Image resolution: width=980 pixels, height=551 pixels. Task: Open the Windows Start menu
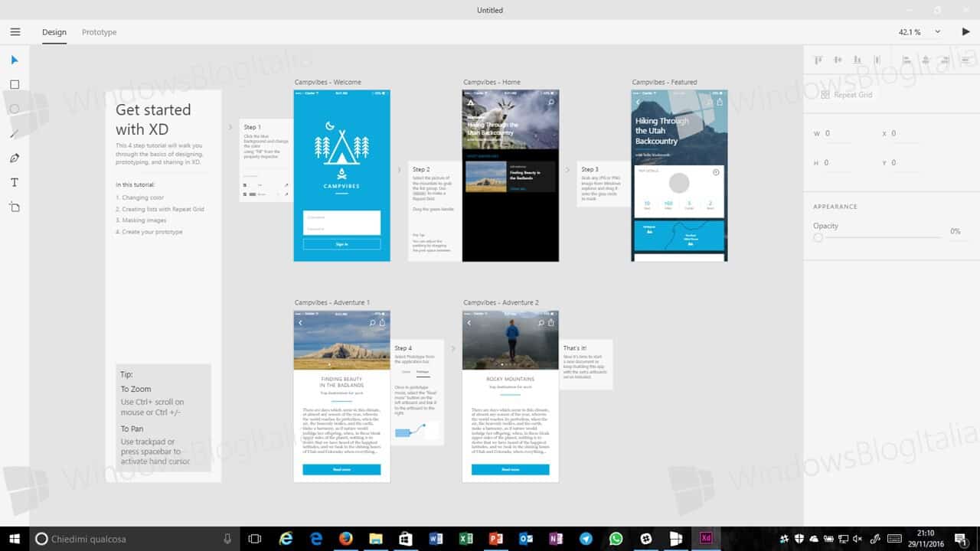click(x=14, y=539)
